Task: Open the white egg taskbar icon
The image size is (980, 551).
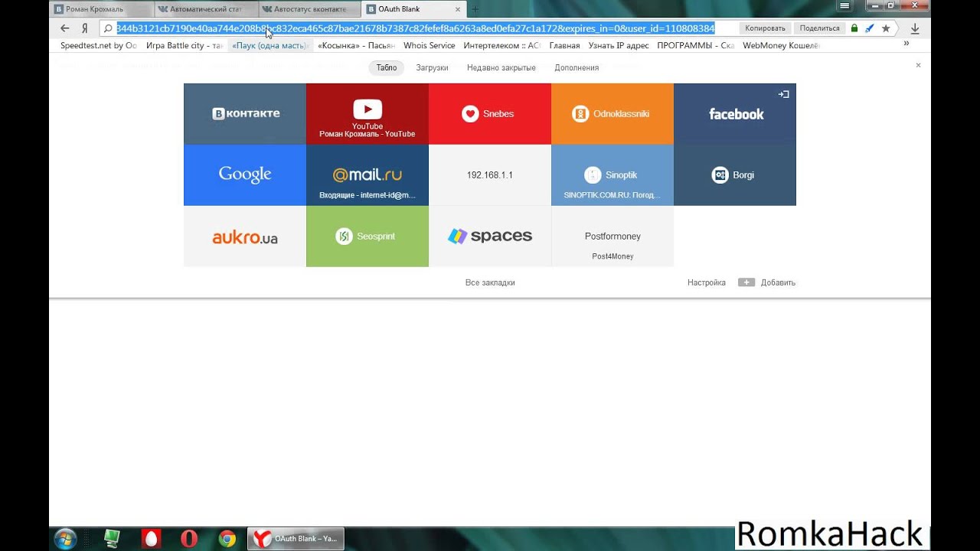Action: point(151,539)
